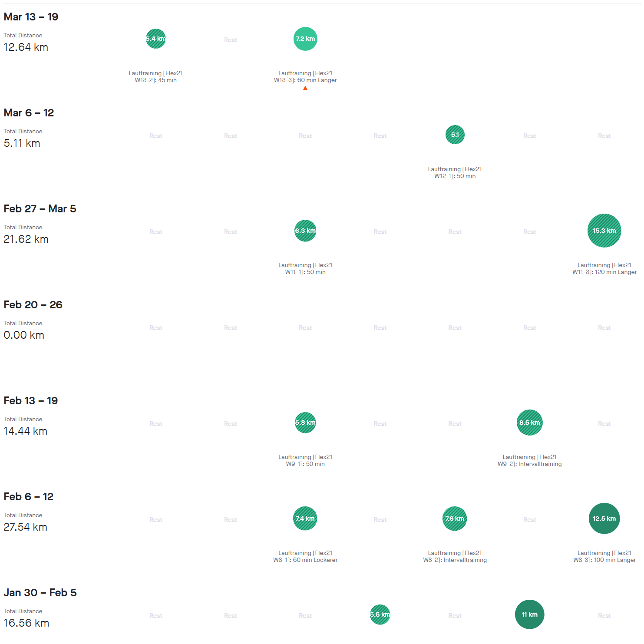The width and height of the screenshot is (644, 644).
Task: Click the orange marker under W13-3
Action: click(x=305, y=88)
